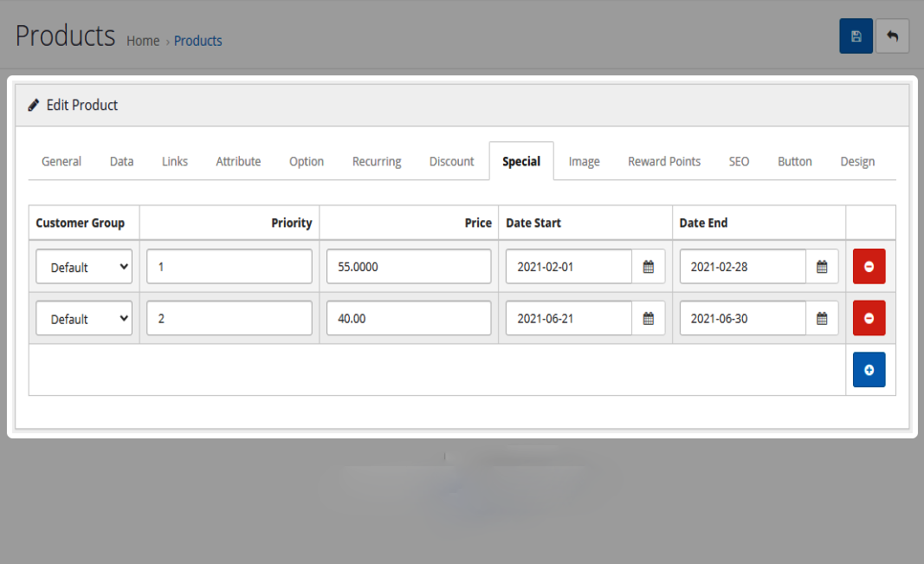Viewport: 924px width, 564px height.
Task: Add a new special row
Action: tap(869, 370)
